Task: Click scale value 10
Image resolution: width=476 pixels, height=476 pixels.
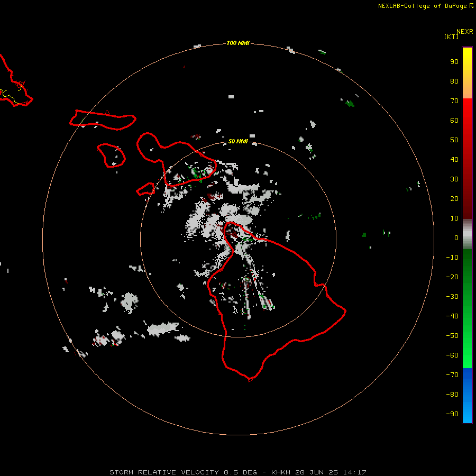Action: pos(454,218)
